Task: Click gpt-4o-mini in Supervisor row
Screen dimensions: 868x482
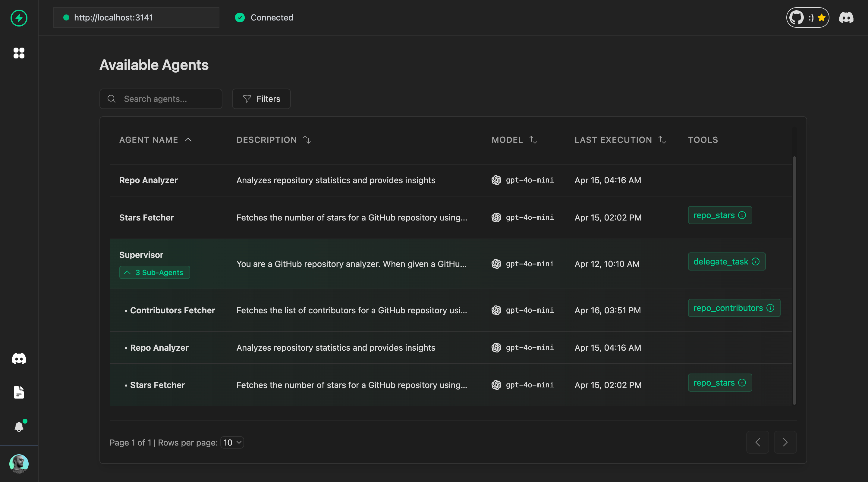Action: [530, 264]
